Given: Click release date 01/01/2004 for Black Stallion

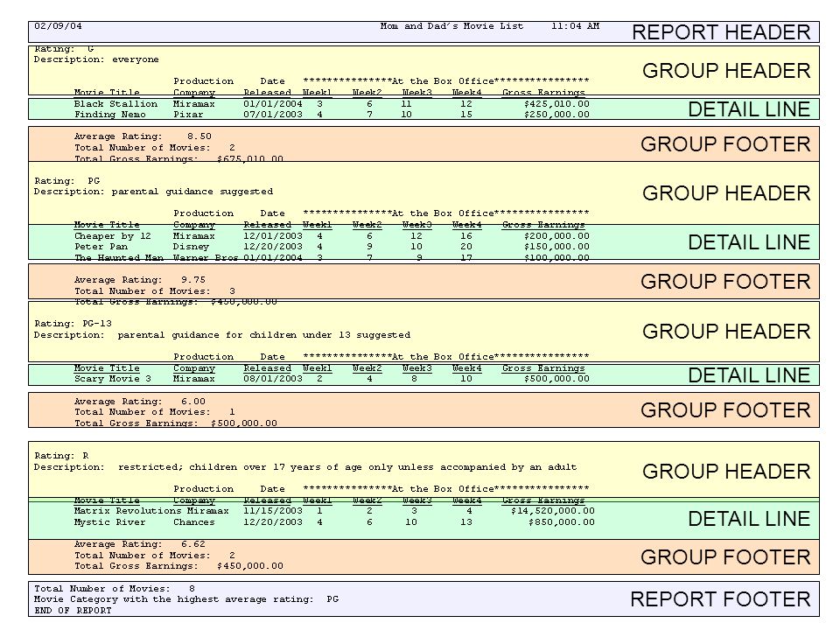Looking at the screenshot, I should coord(273,104).
